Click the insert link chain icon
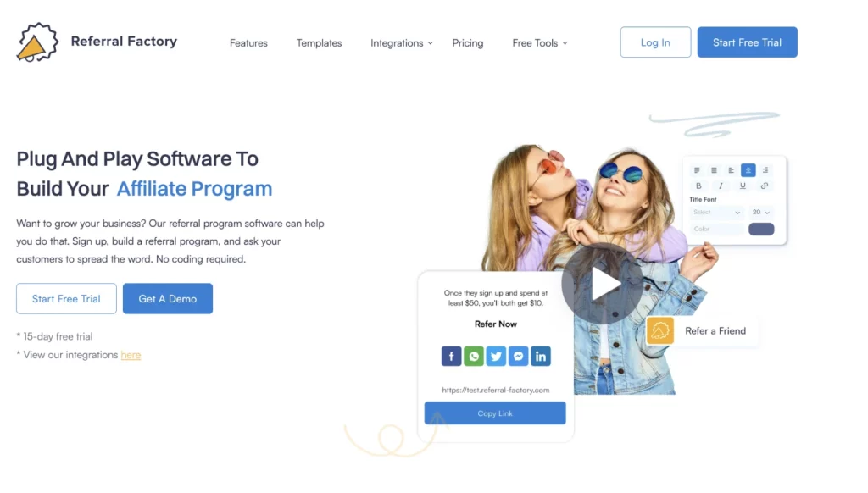 pyautogui.click(x=765, y=186)
